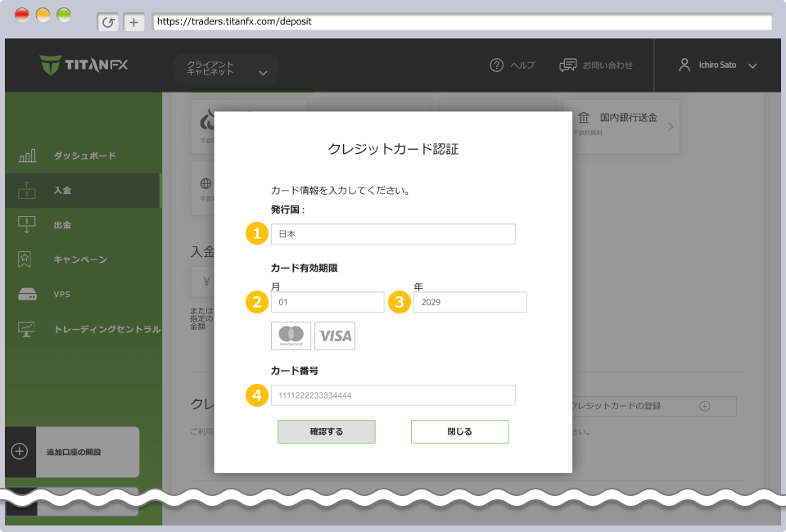Click the カード番号 card number field
This screenshot has height=532, width=786.
pos(393,394)
